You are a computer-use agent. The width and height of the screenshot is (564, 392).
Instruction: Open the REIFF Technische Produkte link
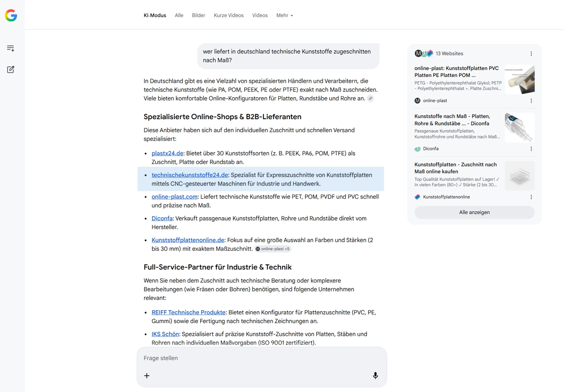point(188,313)
